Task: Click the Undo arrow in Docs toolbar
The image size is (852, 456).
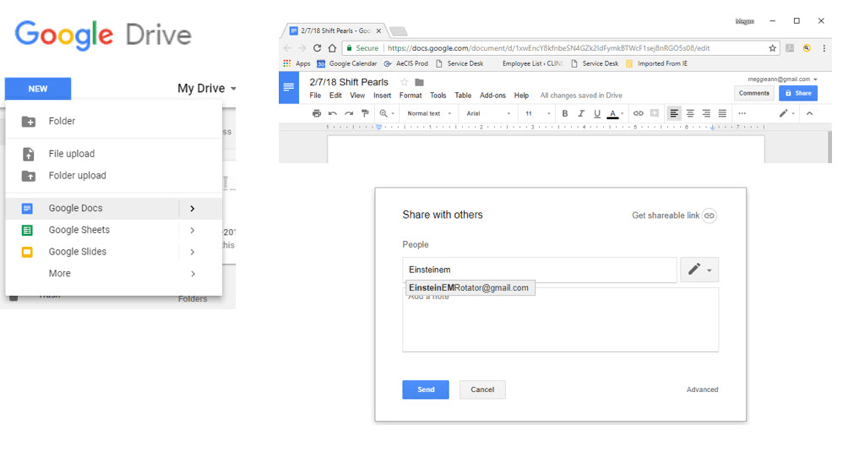Action: [333, 113]
